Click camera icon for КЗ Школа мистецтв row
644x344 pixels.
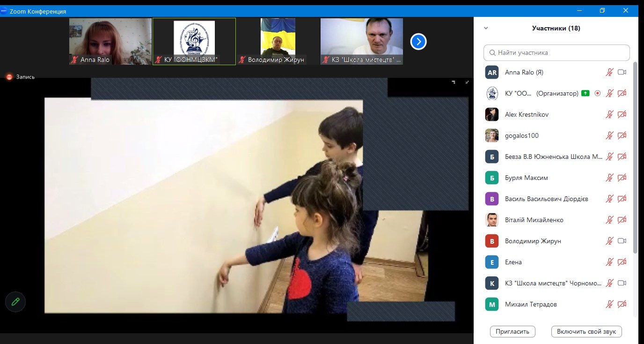click(x=622, y=283)
